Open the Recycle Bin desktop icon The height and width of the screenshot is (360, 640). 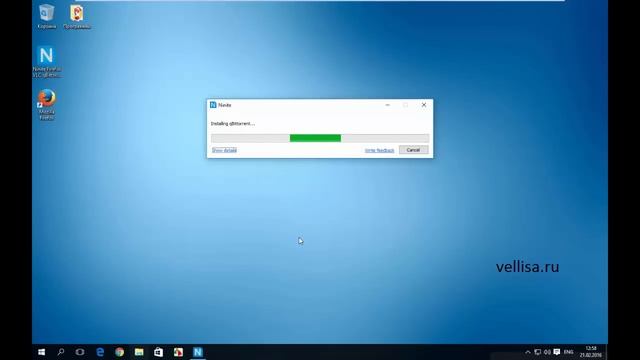(x=47, y=16)
